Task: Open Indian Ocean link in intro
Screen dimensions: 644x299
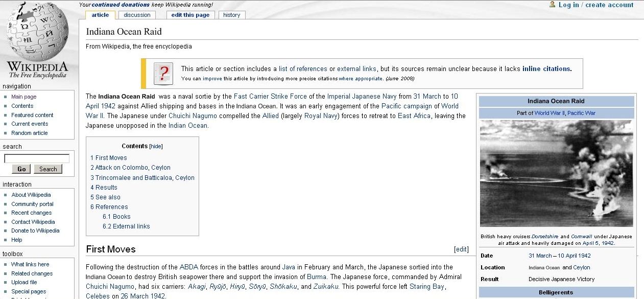Action: point(188,126)
